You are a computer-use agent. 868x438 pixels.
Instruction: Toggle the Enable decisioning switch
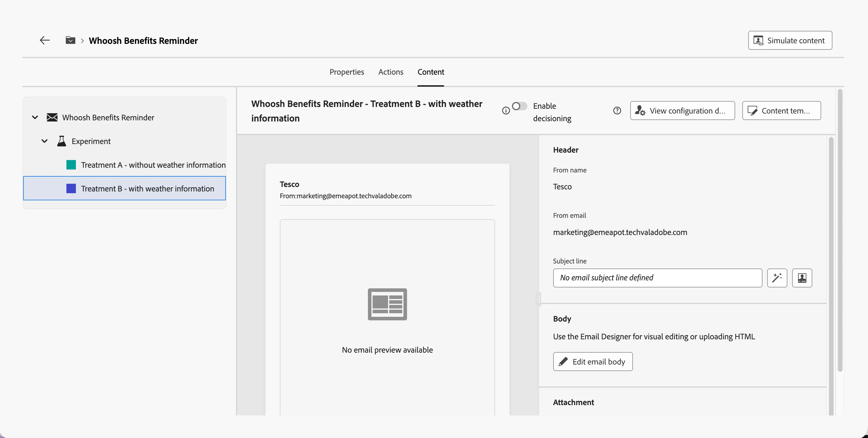(x=519, y=106)
